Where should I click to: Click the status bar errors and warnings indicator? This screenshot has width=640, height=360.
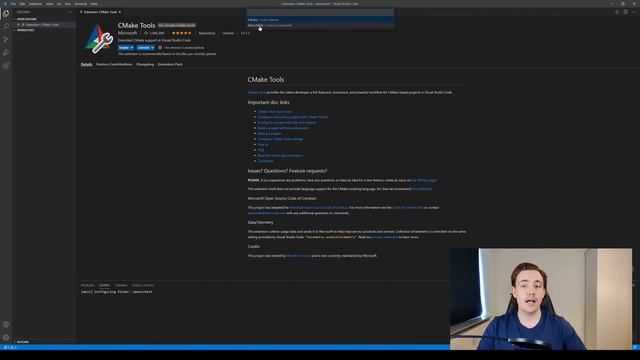tap(10, 347)
